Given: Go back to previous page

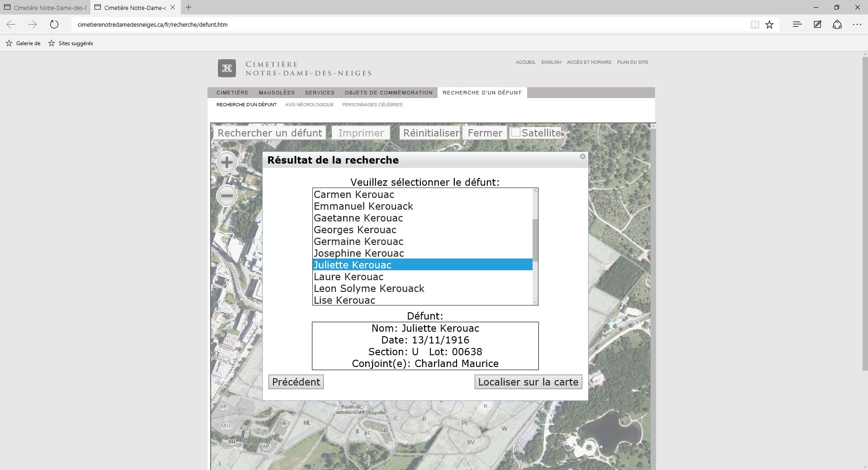Looking at the screenshot, I should (11, 24).
